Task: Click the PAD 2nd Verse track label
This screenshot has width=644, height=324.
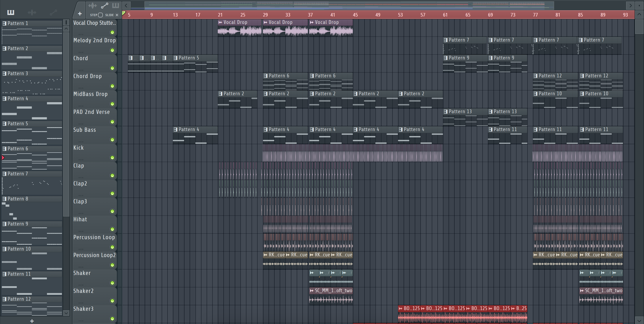Action: (91, 112)
